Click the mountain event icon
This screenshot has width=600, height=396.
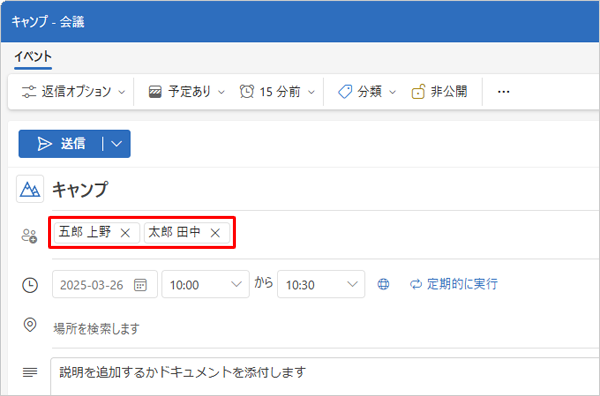pos(30,189)
